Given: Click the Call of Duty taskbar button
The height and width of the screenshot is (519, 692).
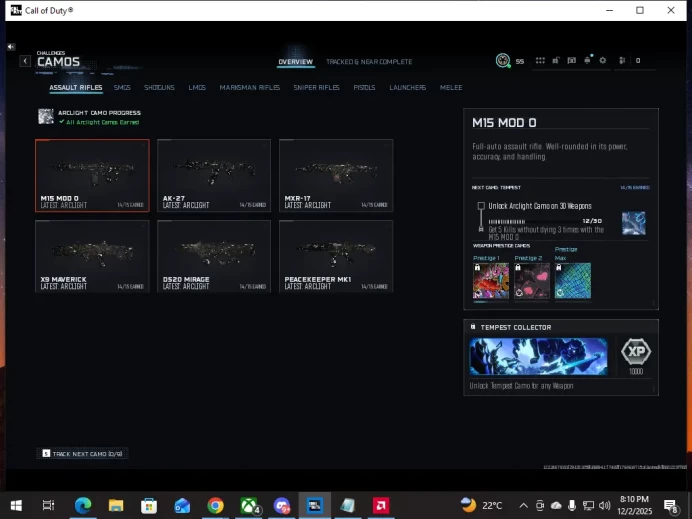Looking at the screenshot, I should 315,505.
